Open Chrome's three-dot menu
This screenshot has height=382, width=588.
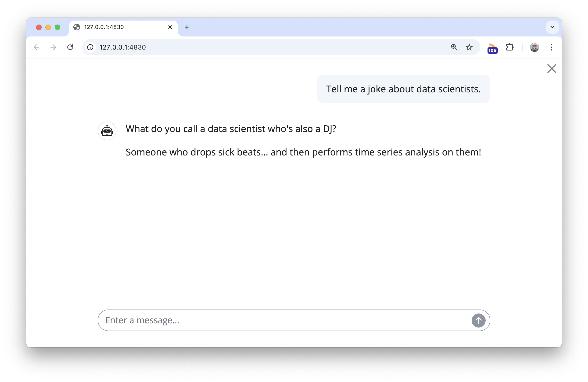[x=552, y=47]
